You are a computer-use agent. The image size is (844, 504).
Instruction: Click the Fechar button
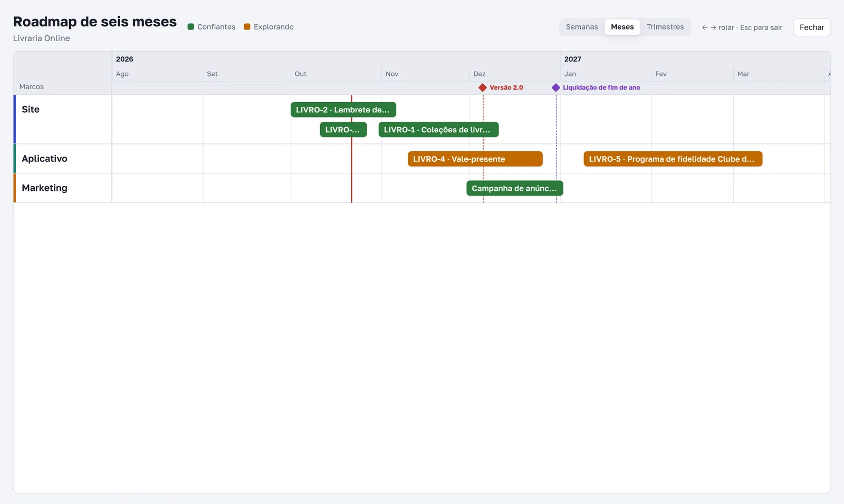coord(812,27)
